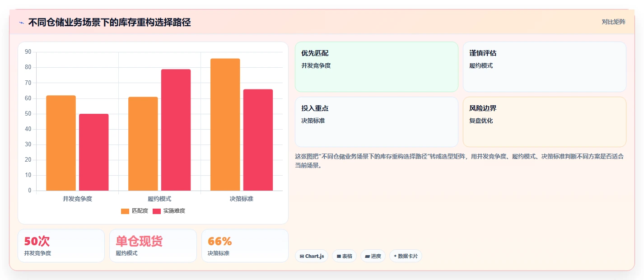
Task: Click the 复盘优化 text in 风险边界 card
Action: [x=481, y=121]
